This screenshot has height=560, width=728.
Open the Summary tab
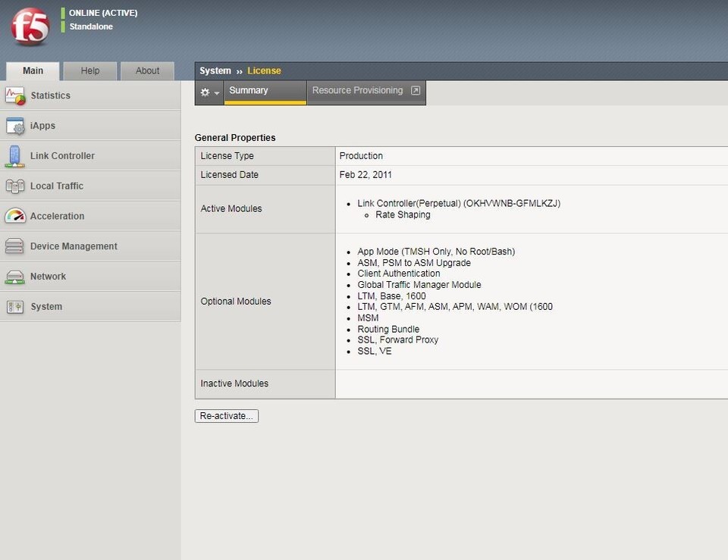[249, 91]
